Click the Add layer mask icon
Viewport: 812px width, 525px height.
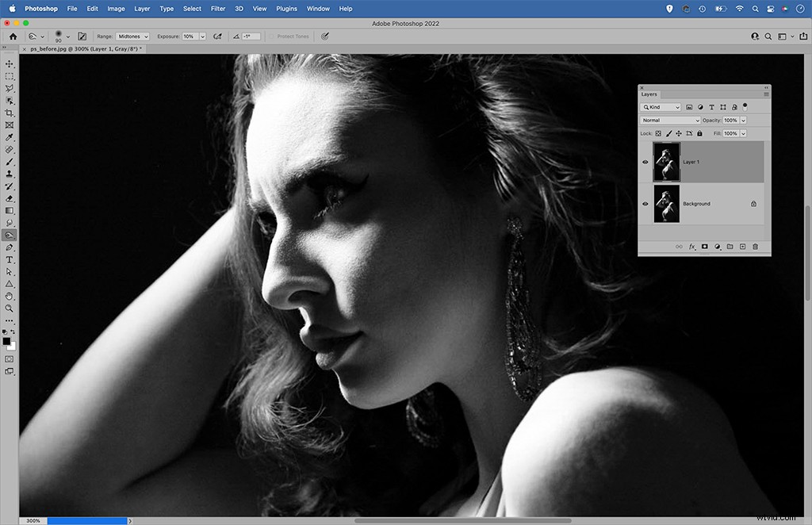[x=704, y=247]
